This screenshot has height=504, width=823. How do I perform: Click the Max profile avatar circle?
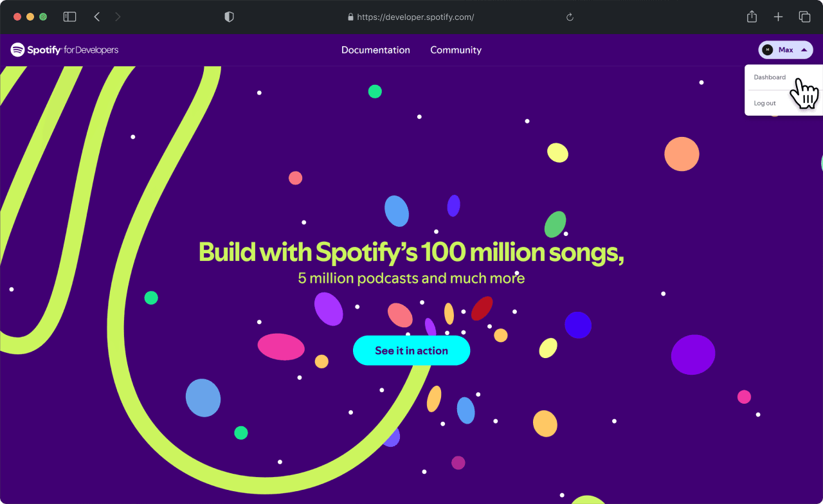click(x=767, y=50)
